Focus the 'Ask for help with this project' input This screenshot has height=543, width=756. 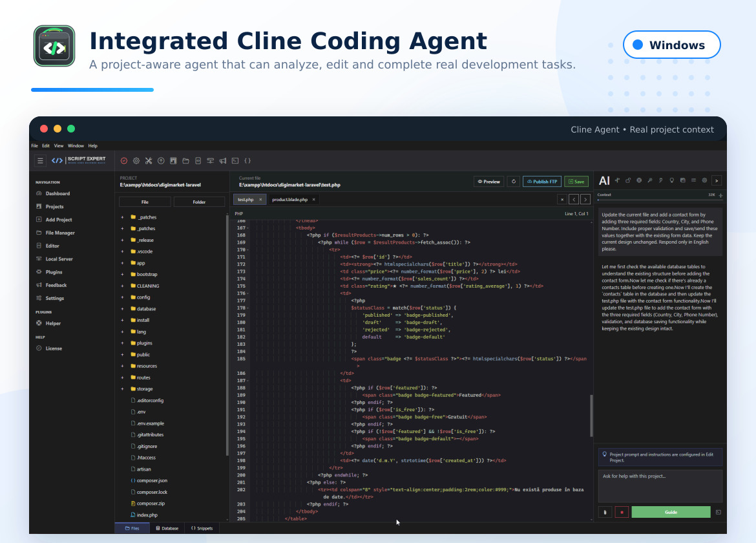pyautogui.click(x=660, y=487)
